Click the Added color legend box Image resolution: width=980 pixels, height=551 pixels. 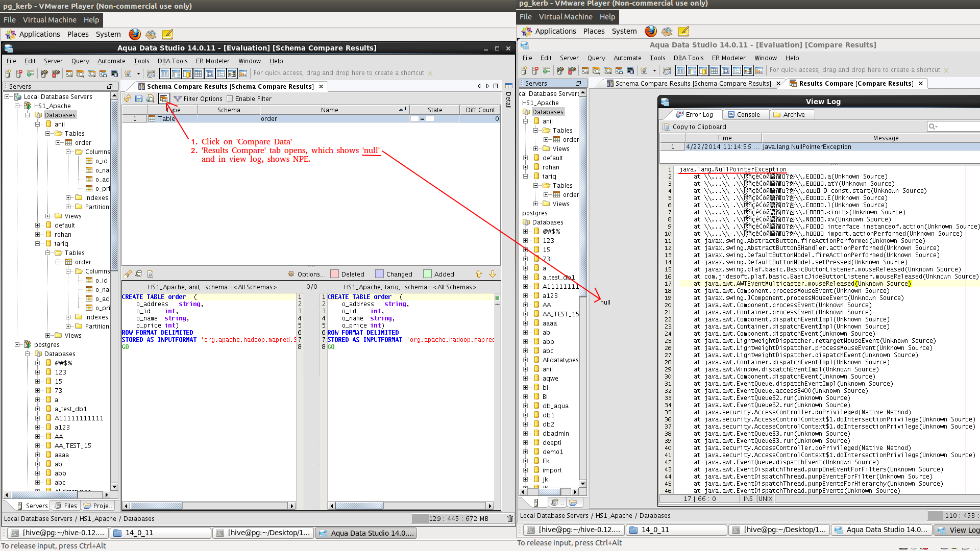(x=427, y=274)
